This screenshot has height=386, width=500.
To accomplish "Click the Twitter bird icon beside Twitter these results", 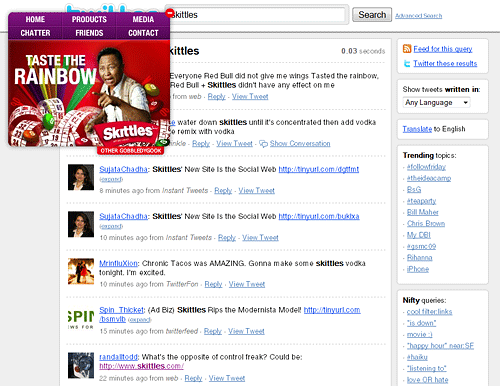I will click(x=407, y=63).
